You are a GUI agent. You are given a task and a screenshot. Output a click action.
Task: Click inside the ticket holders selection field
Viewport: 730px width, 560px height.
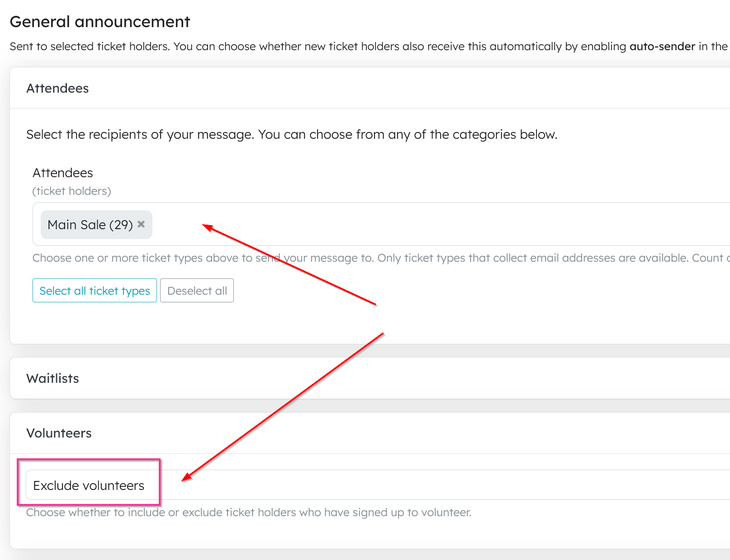[381, 224]
